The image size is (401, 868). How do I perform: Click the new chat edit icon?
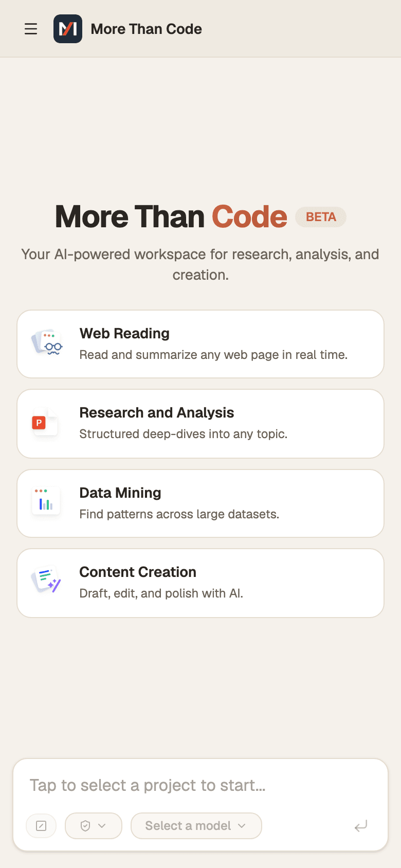pyautogui.click(x=41, y=826)
